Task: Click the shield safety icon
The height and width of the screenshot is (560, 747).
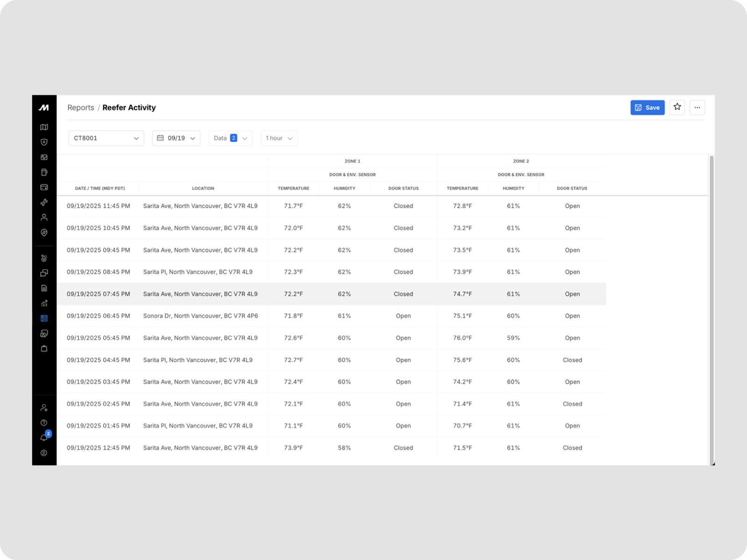Action: click(x=44, y=142)
